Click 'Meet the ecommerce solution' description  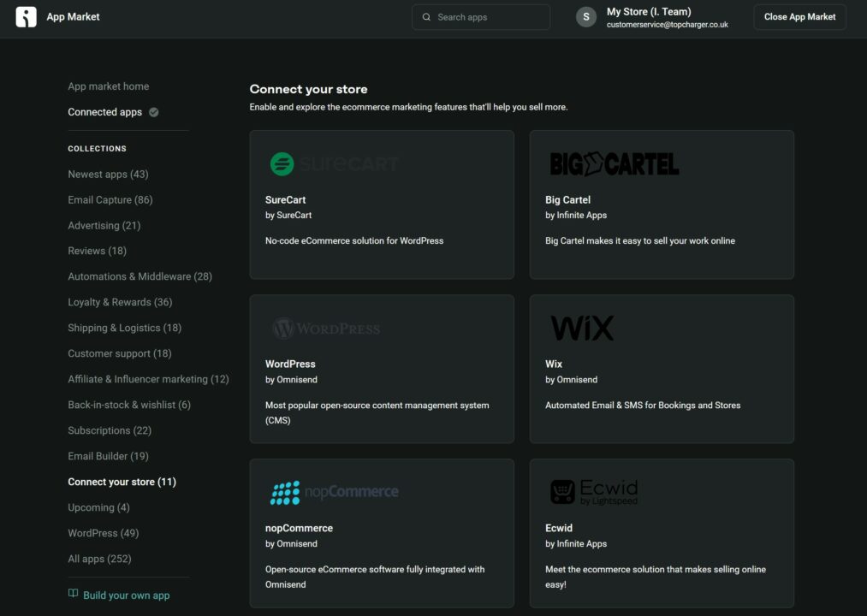tap(656, 577)
